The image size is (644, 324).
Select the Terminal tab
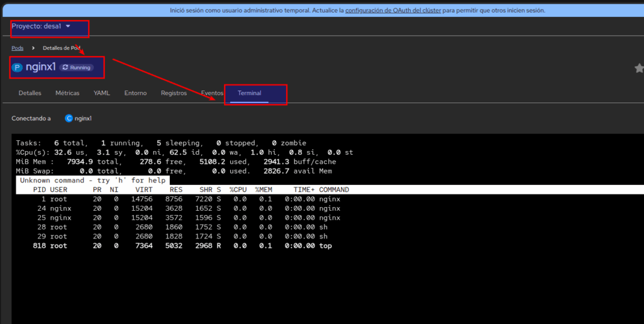click(250, 93)
